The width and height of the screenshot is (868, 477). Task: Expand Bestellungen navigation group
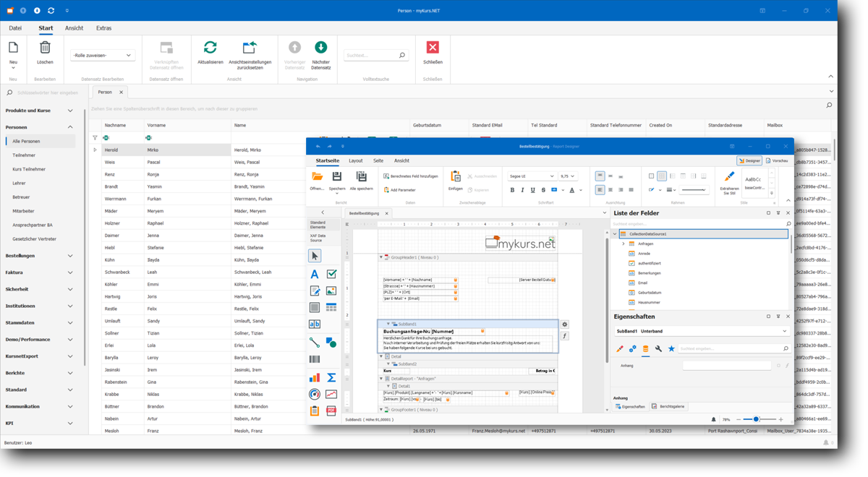(70, 256)
